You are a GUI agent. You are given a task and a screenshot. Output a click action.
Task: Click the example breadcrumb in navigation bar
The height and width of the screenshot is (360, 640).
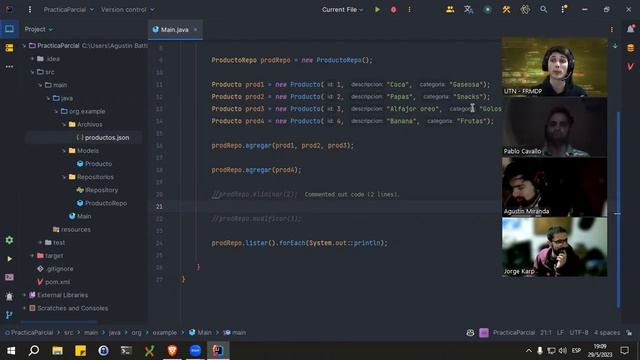coord(164,333)
